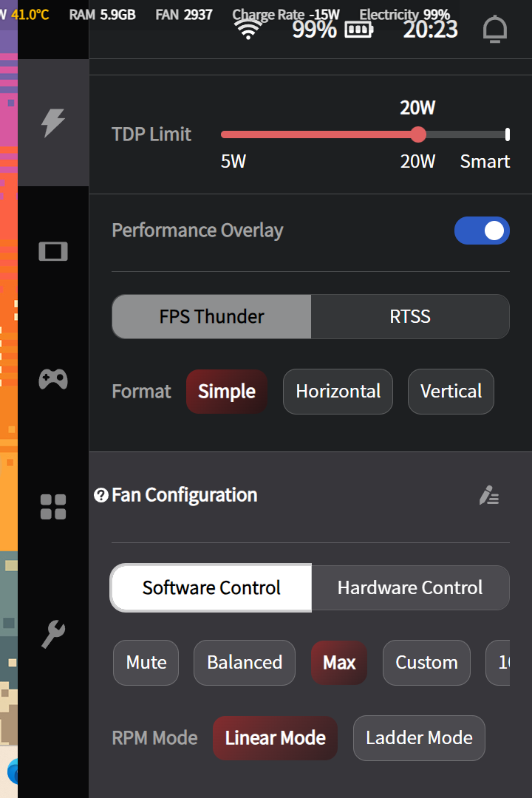Click the battery status icon
This screenshot has width=532, height=798.
pos(359,30)
